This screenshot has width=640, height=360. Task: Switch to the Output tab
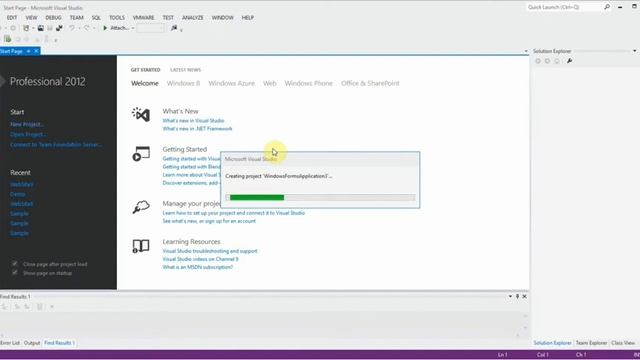[x=32, y=343]
